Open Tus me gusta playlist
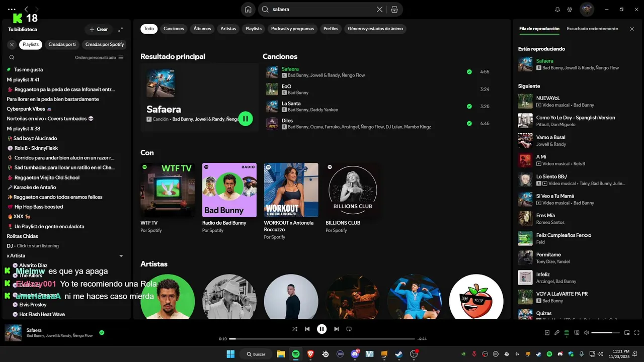644x362 pixels. [x=65, y=70]
